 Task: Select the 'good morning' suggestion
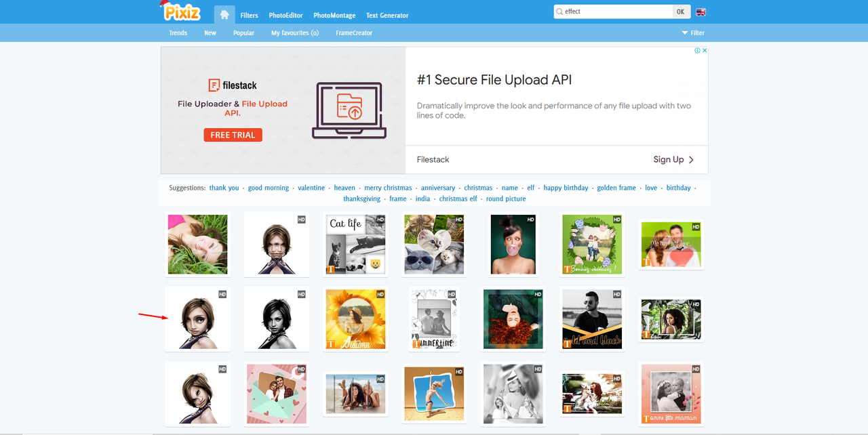coord(269,188)
